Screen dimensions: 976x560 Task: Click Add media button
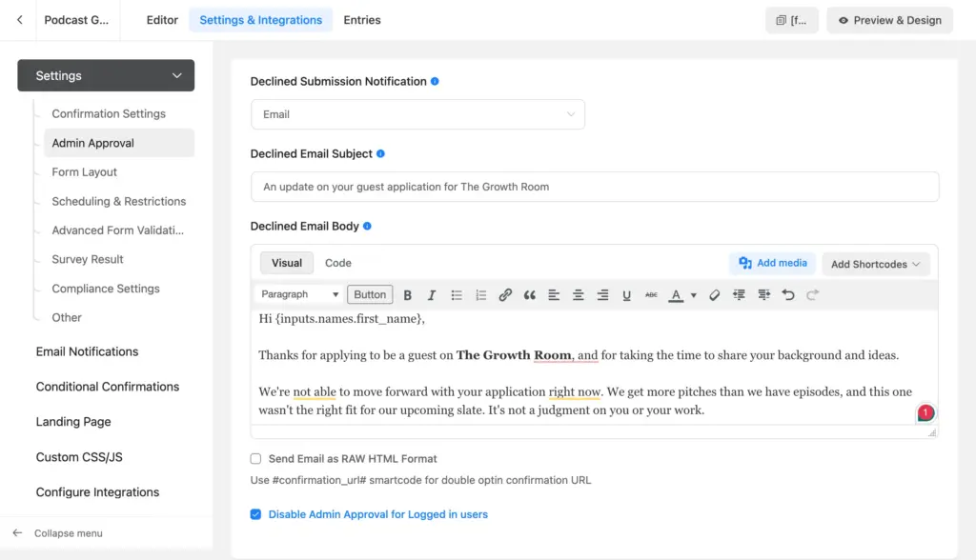pyautogui.click(x=772, y=263)
